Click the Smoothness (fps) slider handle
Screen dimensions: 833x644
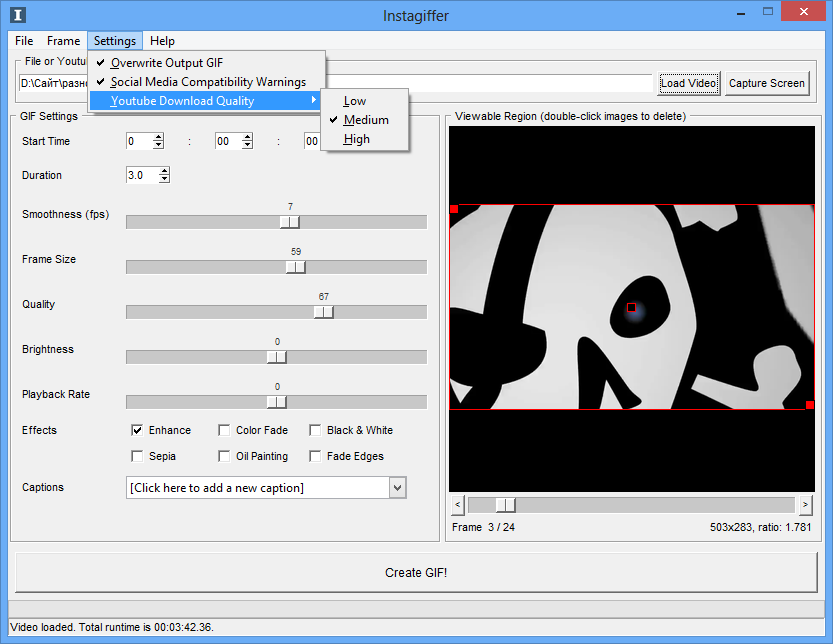(x=290, y=222)
